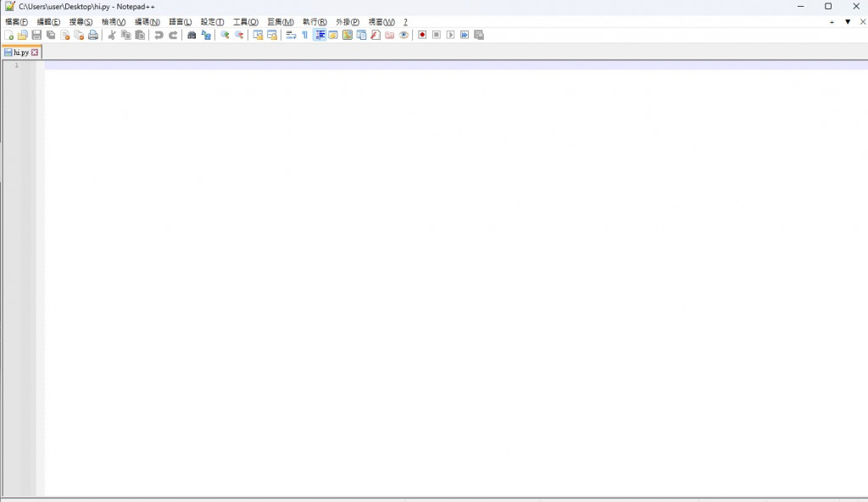Viewport: 868px width, 502px height.
Task: Open the 搜尋(S) menu
Action: [81, 22]
